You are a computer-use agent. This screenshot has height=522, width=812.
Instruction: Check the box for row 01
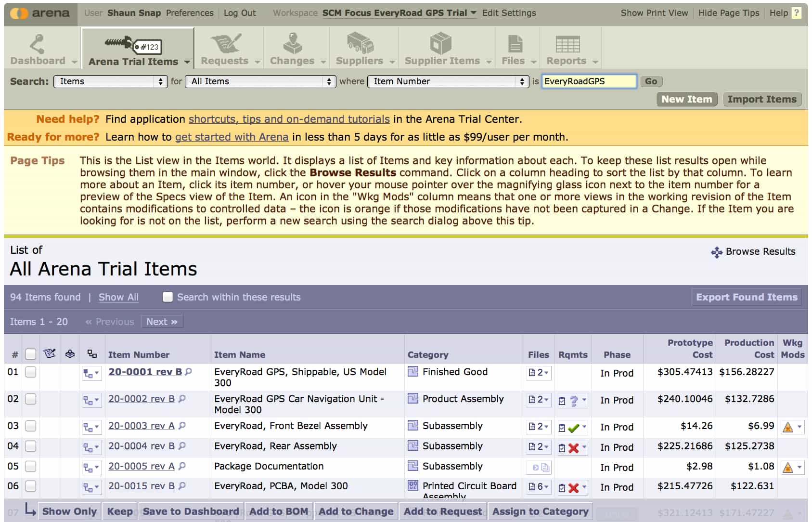(x=30, y=372)
